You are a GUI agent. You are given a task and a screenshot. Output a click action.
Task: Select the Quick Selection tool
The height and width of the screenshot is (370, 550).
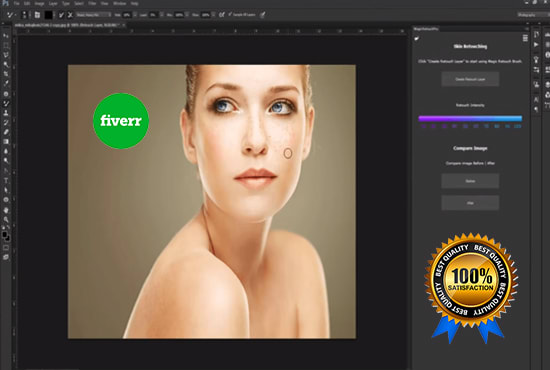6,65
